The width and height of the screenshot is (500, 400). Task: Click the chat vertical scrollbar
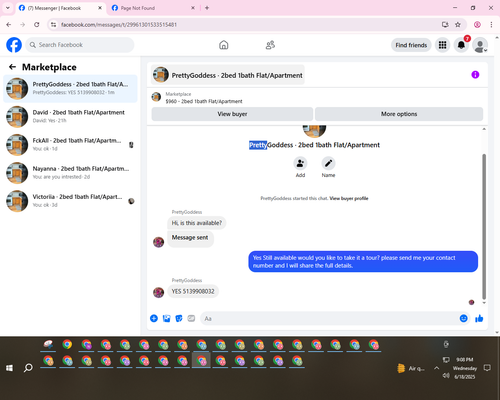click(x=484, y=227)
